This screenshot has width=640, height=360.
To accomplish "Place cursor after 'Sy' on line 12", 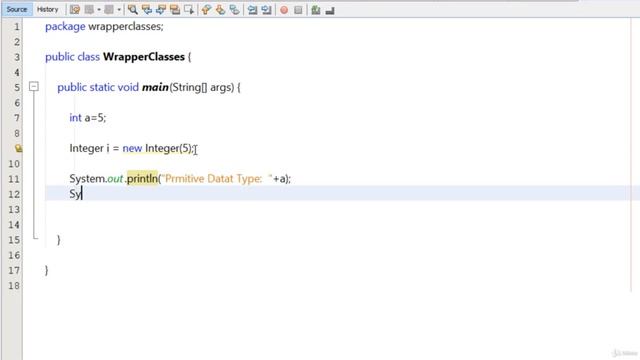I will click(82, 194).
